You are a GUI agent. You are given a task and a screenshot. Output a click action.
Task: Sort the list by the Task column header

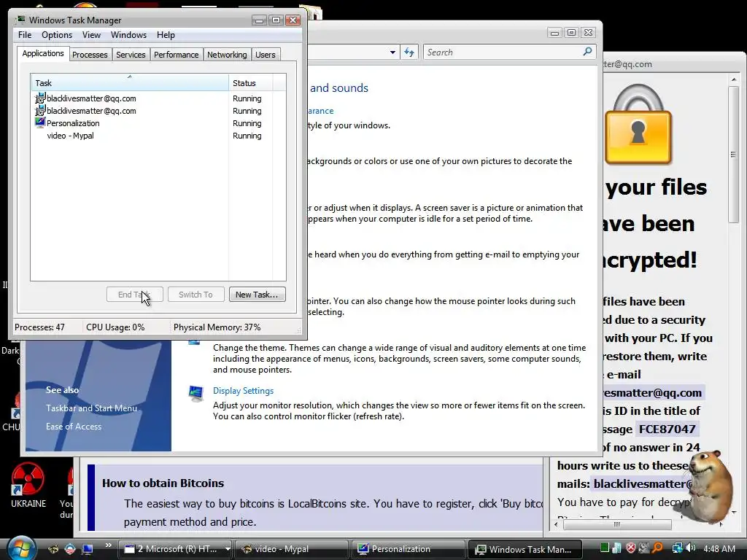coord(130,83)
